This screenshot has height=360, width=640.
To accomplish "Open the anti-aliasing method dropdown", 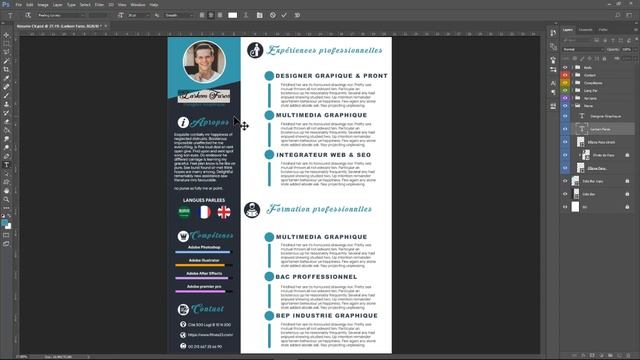I will (x=179, y=15).
